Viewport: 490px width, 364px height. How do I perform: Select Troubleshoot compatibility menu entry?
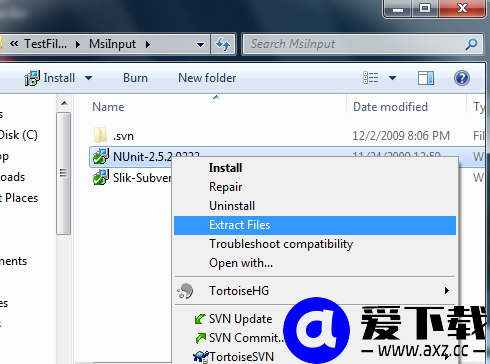point(315,244)
